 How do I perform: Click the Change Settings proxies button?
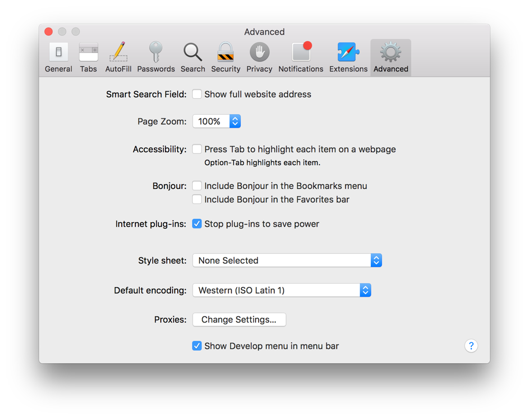tap(239, 319)
